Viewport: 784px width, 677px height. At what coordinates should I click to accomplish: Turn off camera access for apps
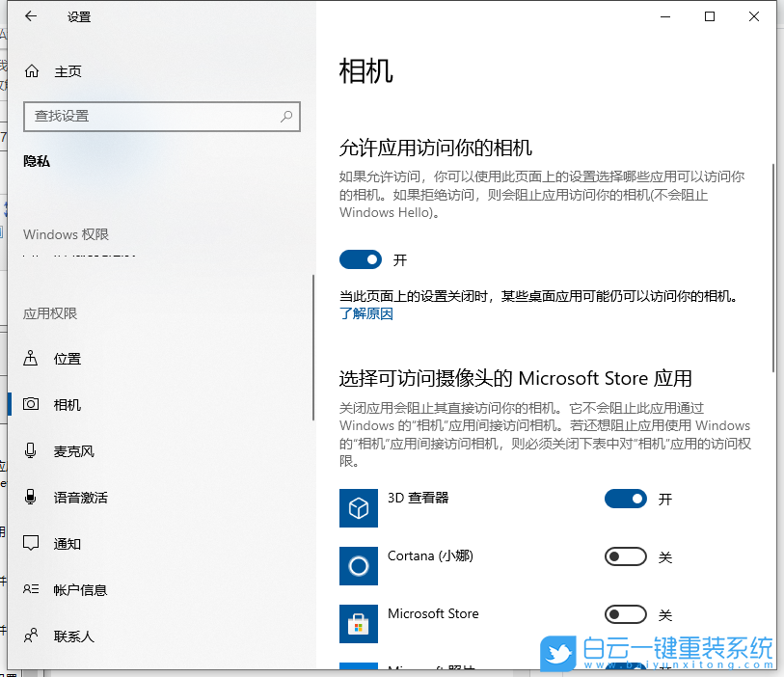click(x=361, y=259)
